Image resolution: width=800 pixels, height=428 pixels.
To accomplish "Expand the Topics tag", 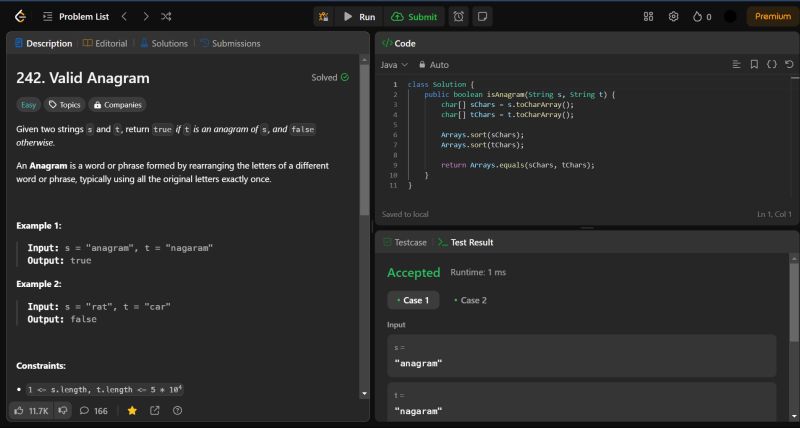I will pos(64,104).
